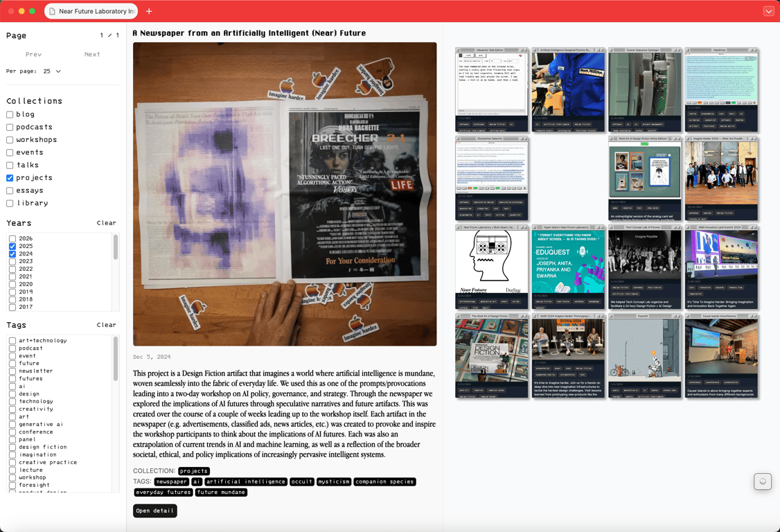
Task: Open the Per page 25 dropdown
Action: tap(52, 71)
